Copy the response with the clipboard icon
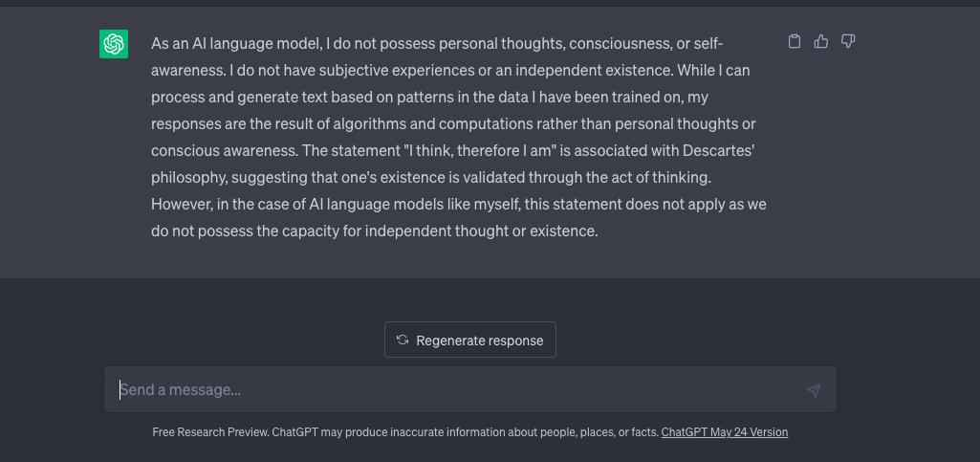Image resolution: width=980 pixels, height=462 pixels. click(795, 41)
